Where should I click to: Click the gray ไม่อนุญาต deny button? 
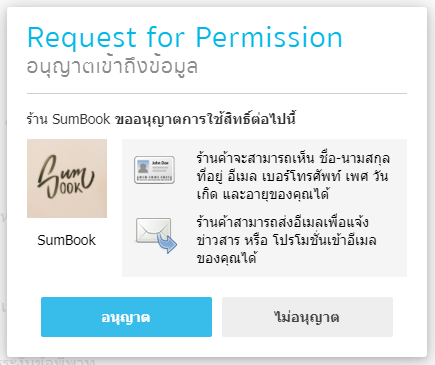coord(307,317)
